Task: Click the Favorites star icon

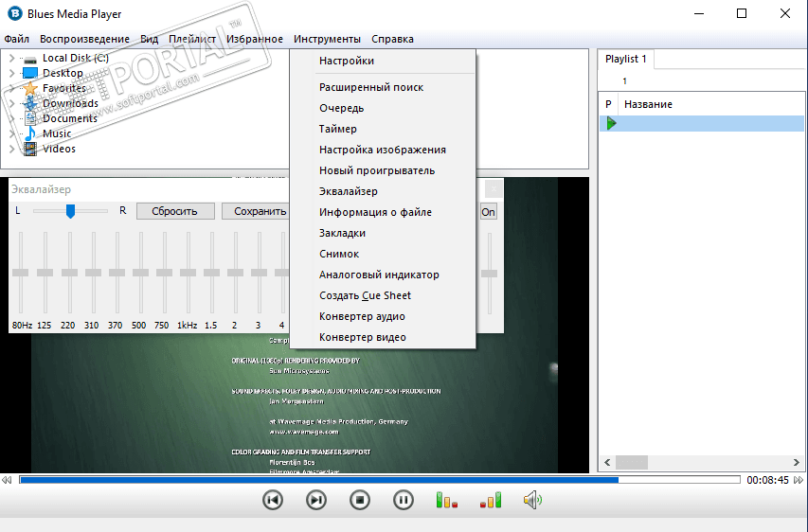Action: tap(30, 88)
